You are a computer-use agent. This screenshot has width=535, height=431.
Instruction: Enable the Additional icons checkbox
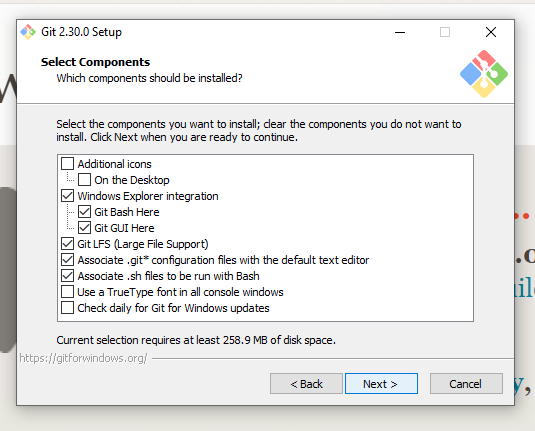67,163
